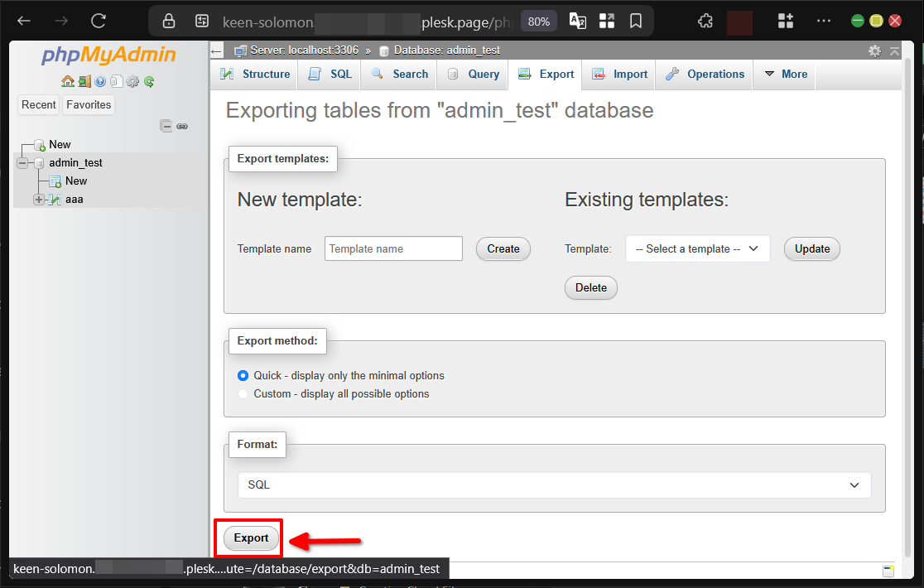The height and width of the screenshot is (588, 924).
Task: Expand the aaa table in the tree
Action: point(37,199)
